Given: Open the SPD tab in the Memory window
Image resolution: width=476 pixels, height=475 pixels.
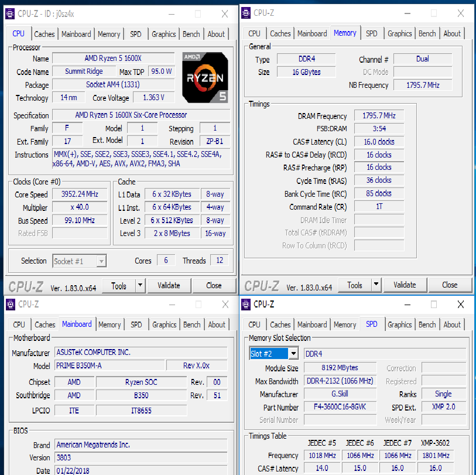Looking at the screenshot, I should (x=372, y=33).
